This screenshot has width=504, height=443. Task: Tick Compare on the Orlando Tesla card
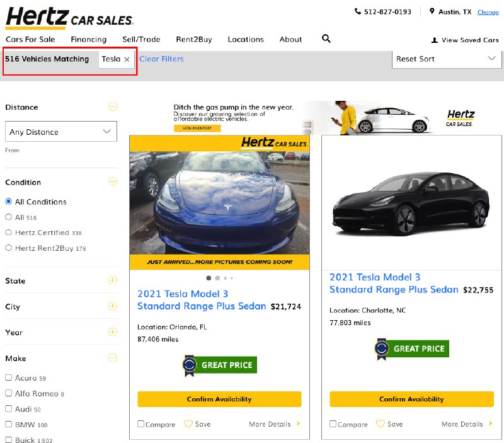(x=140, y=423)
